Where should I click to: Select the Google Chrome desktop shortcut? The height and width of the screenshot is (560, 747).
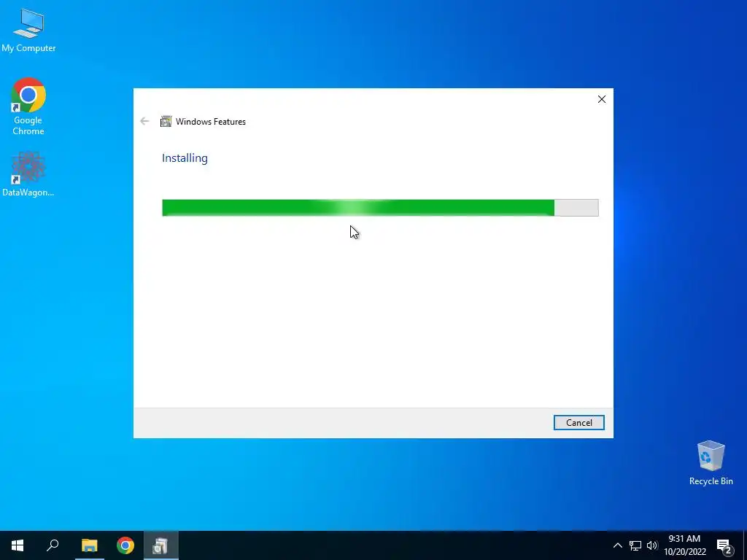pyautogui.click(x=28, y=106)
